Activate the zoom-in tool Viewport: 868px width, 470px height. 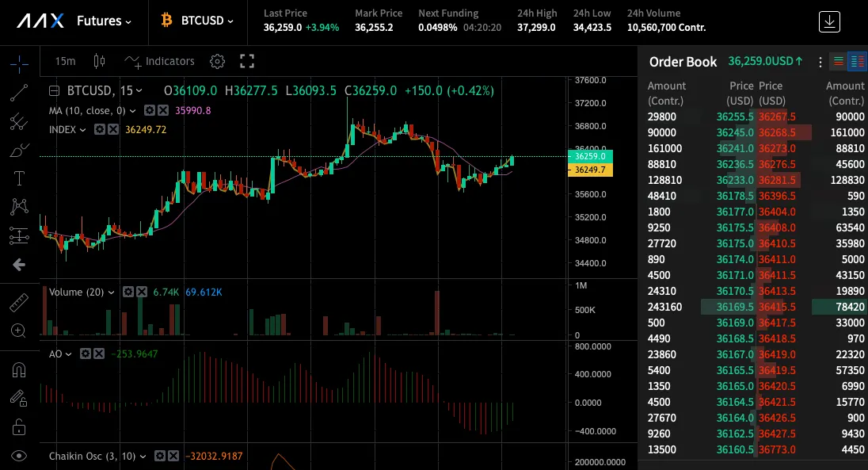(x=19, y=331)
